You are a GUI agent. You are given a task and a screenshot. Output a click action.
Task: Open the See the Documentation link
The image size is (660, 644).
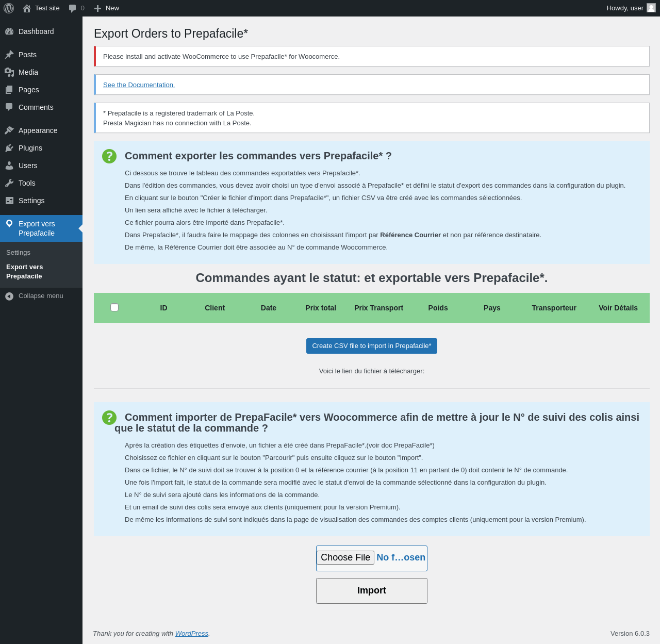[139, 85]
